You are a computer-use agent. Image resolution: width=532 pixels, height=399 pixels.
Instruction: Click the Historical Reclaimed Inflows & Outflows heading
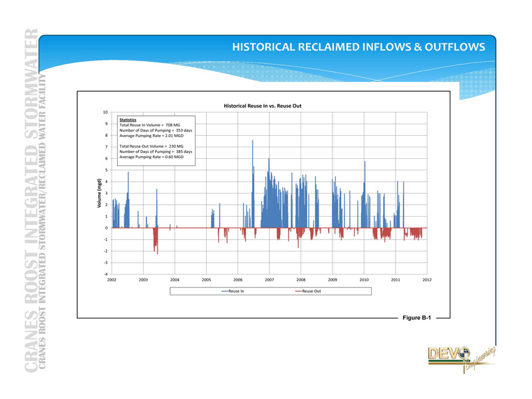358,47
